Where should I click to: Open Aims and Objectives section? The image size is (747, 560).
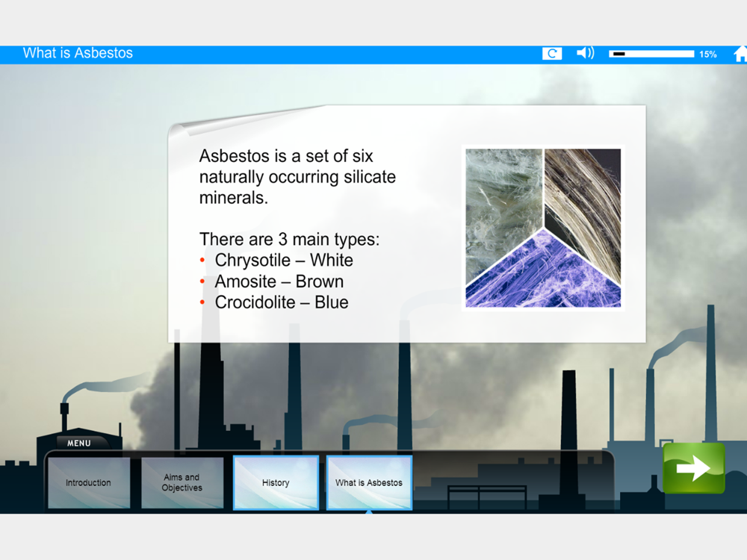pos(182,483)
